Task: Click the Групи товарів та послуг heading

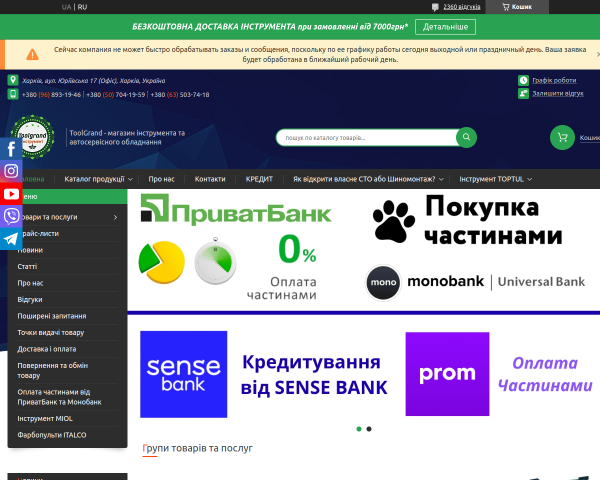Action: coord(197,448)
